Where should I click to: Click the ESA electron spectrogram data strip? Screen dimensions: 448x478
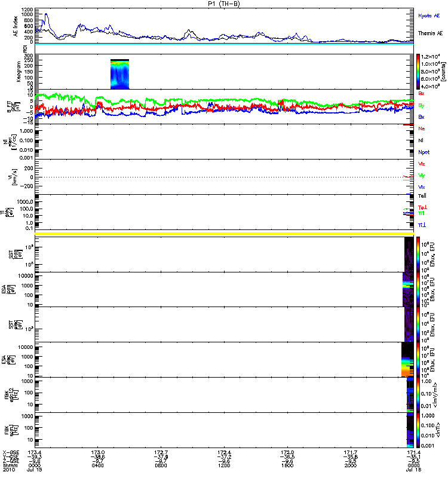407,360
